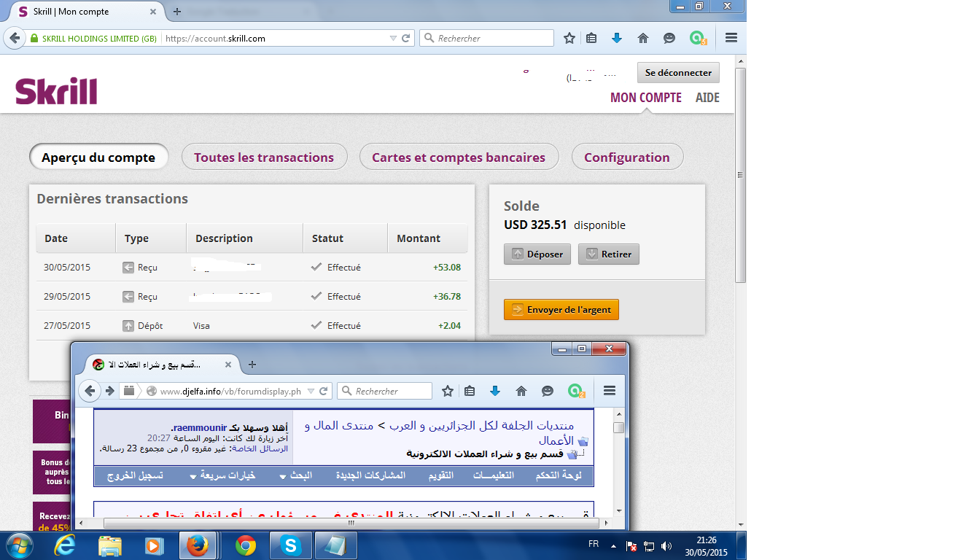Switch to Firefox on the taskbar
This screenshot has height=560, width=980.
pos(199,545)
